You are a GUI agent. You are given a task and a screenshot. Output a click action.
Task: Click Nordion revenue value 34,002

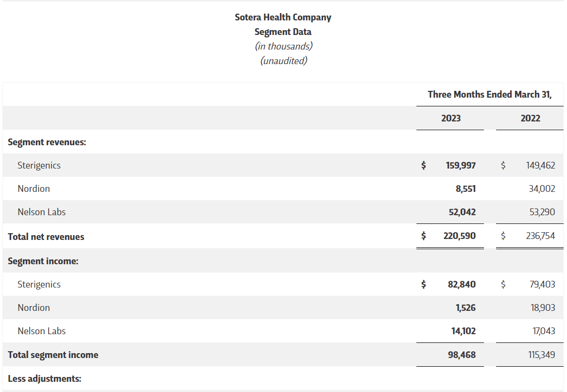(x=542, y=189)
